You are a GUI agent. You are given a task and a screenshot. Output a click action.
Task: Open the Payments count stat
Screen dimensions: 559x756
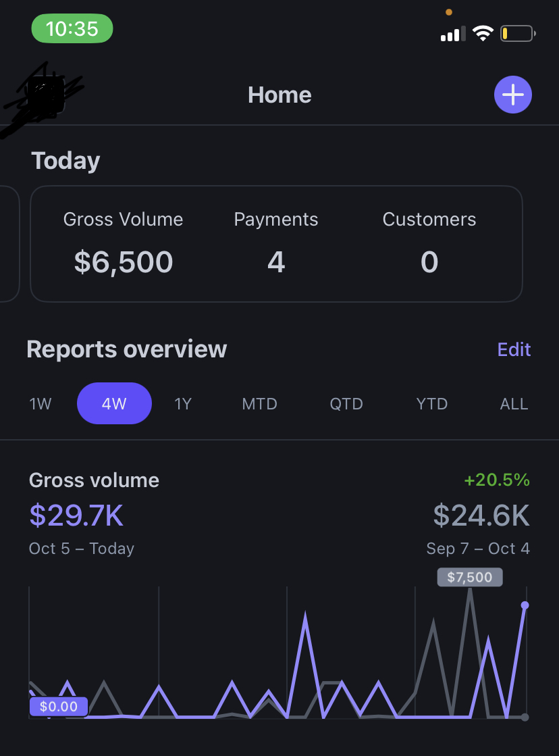[x=276, y=243]
